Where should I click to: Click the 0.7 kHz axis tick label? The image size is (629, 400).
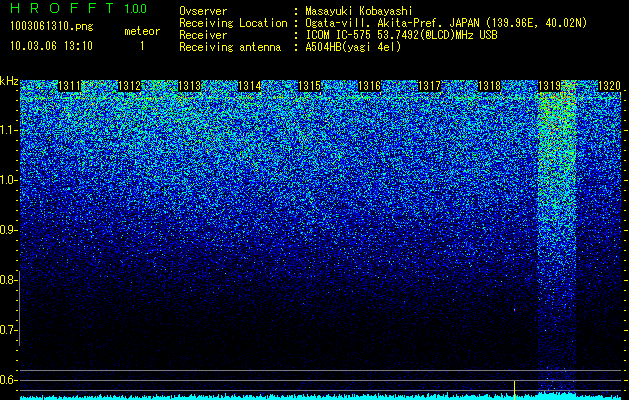click(x=8, y=330)
